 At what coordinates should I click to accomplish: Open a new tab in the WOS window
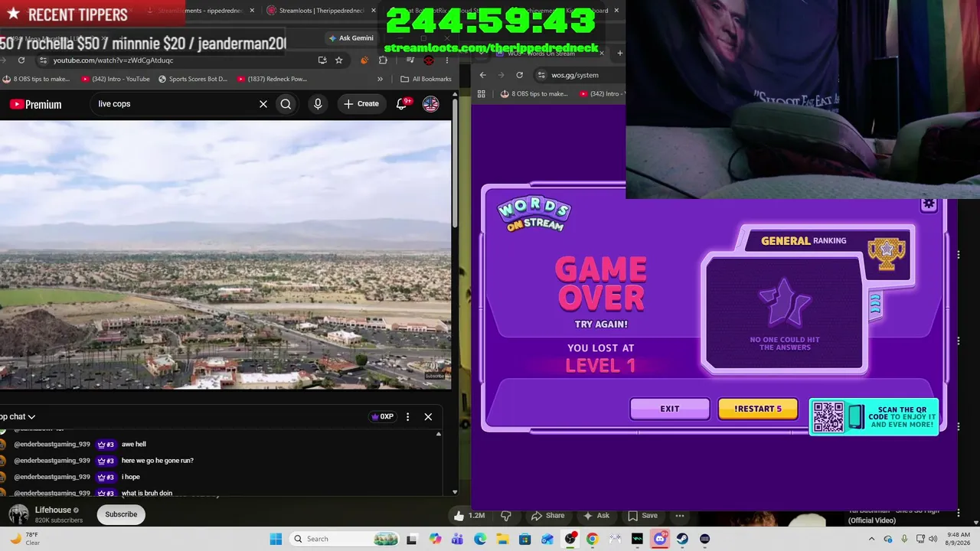click(619, 53)
